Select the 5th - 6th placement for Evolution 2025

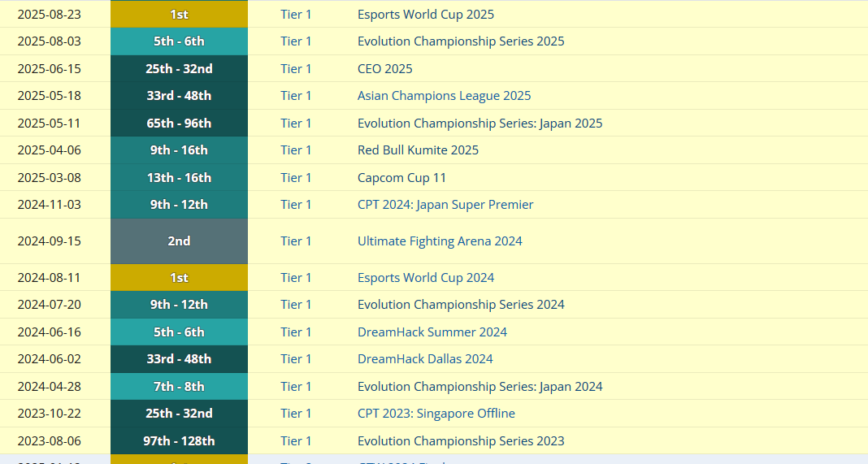pyautogui.click(x=179, y=41)
